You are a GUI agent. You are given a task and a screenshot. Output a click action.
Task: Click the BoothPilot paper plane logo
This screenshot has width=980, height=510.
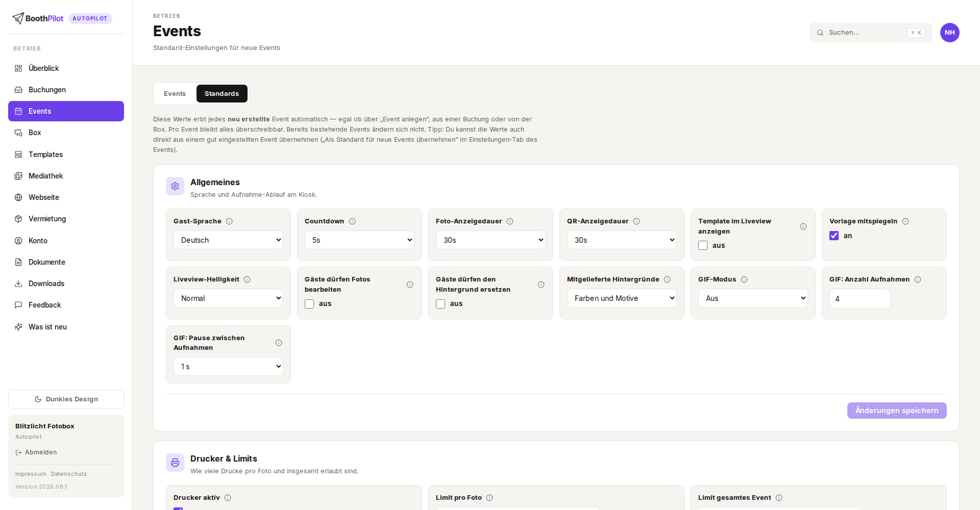coord(18,18)
